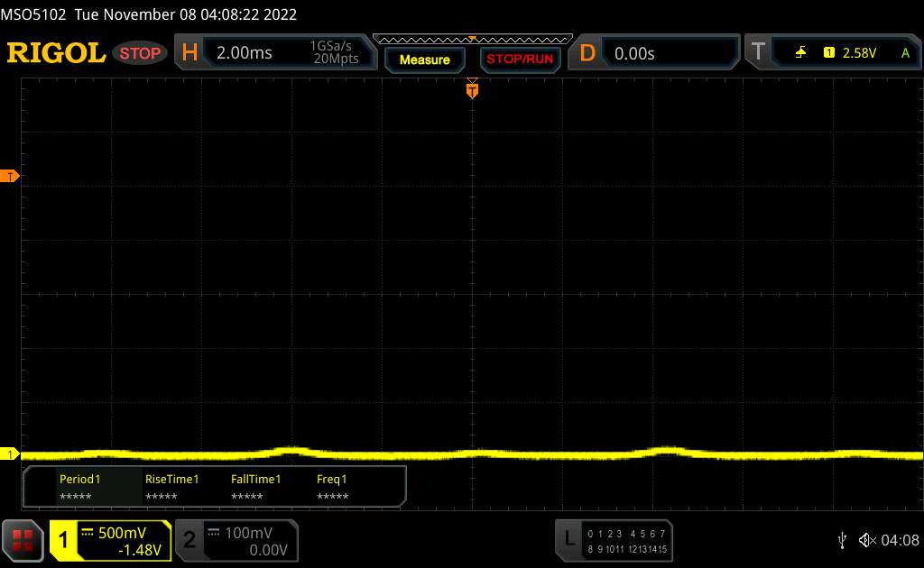Click the trigger rising edge icon
This screenshot has height=568, width=924.
coord(800,53)
